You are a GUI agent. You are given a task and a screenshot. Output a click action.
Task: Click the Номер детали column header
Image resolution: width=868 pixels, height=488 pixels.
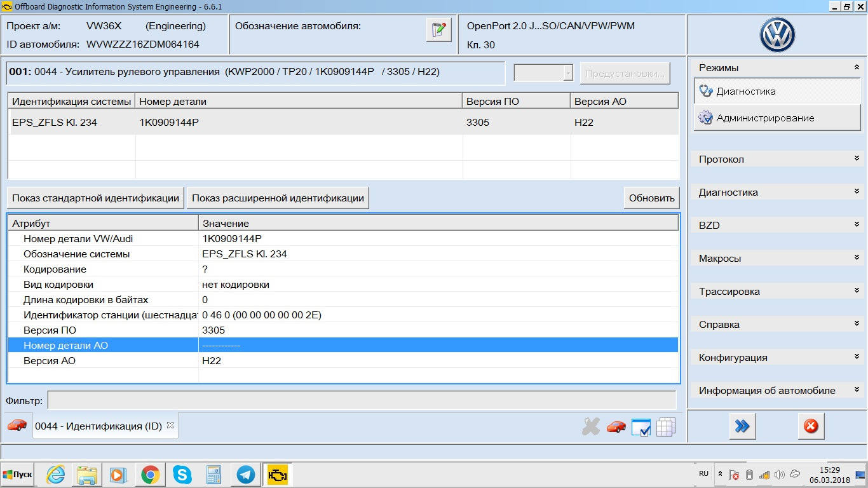point(299,101)
